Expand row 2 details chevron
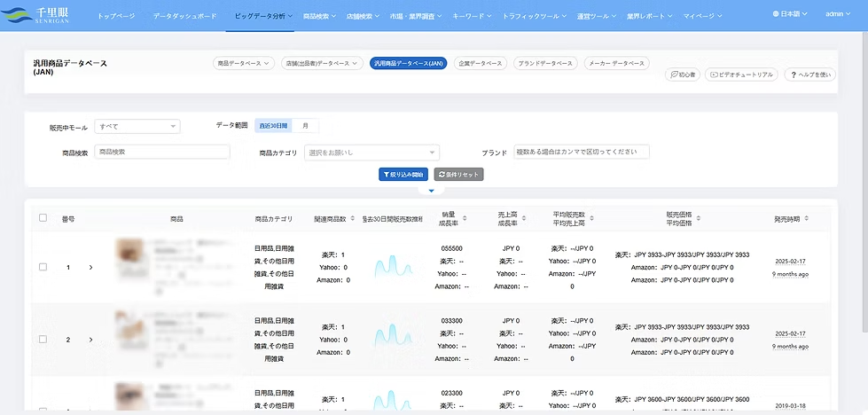The width and height of the screenshot is (868, 415). tap(90, 340)
